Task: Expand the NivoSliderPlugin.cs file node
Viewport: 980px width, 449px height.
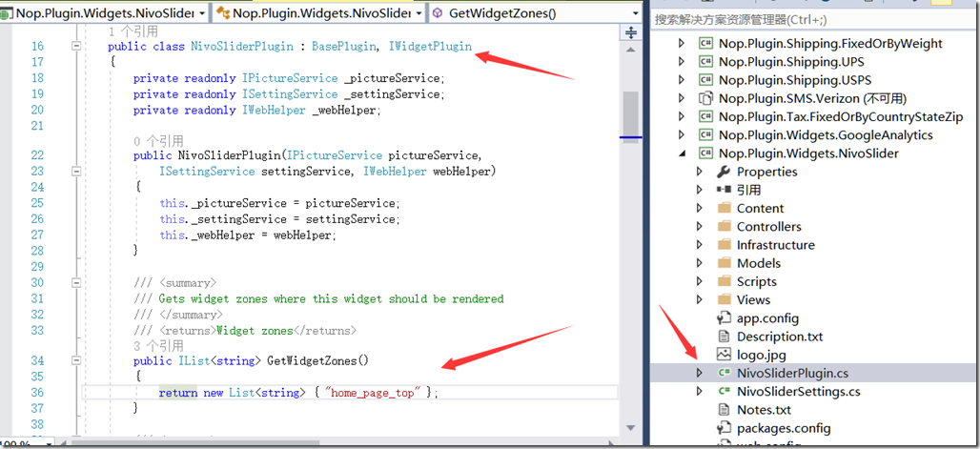Action: click(x=700, y=373)
